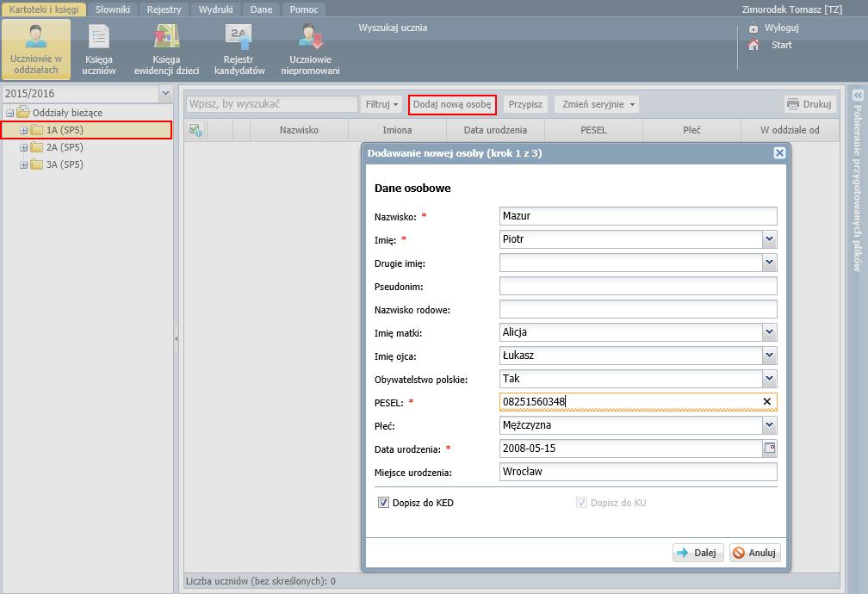868x594 pixels.
Task: Click the Przypisz button
Action: tap(525, 104)
